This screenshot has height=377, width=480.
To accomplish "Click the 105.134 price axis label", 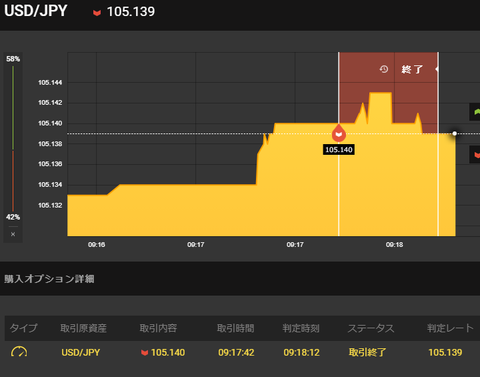I will point(50,185).
